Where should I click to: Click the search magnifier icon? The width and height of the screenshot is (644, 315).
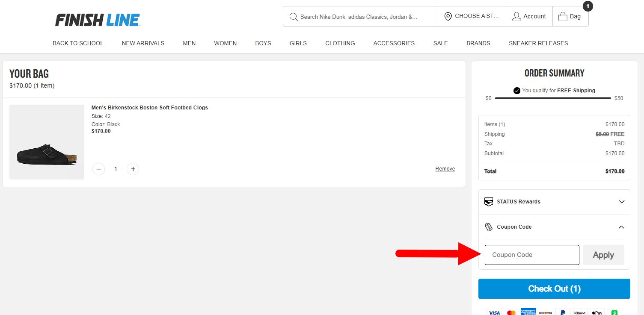tap(294, 17)
